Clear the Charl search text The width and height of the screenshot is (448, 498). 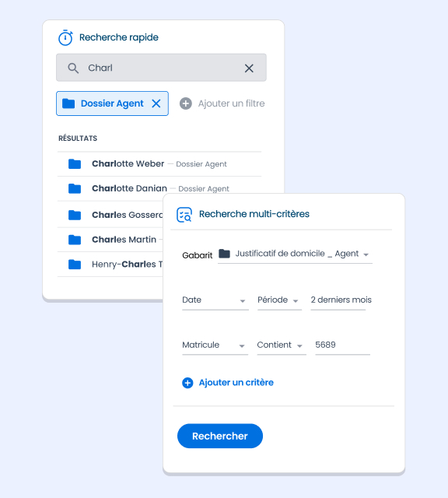pos(249,68)
